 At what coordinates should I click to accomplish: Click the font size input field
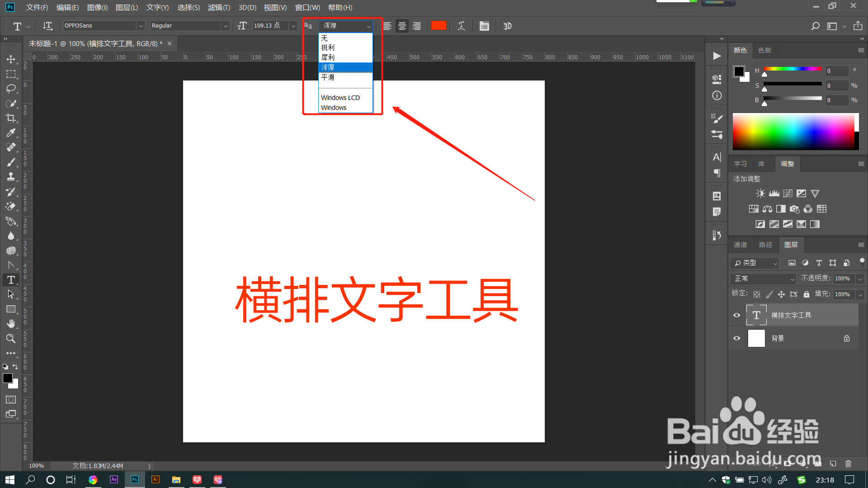pyautogui.click(x=270, y=26)
